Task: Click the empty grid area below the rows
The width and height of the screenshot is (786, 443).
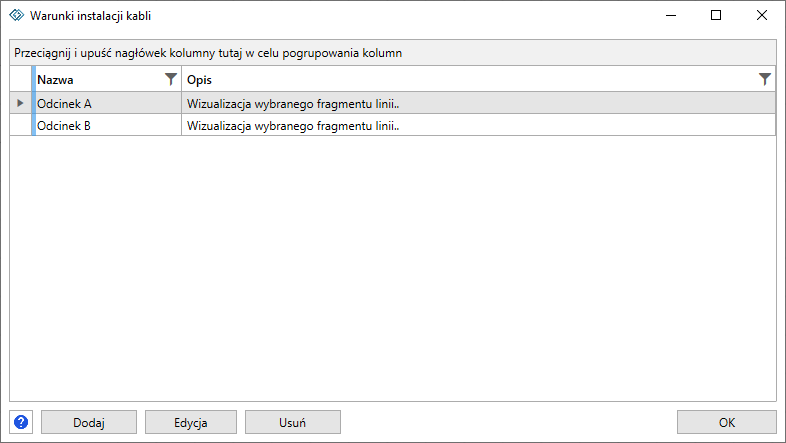Action: tap(393, 268)
